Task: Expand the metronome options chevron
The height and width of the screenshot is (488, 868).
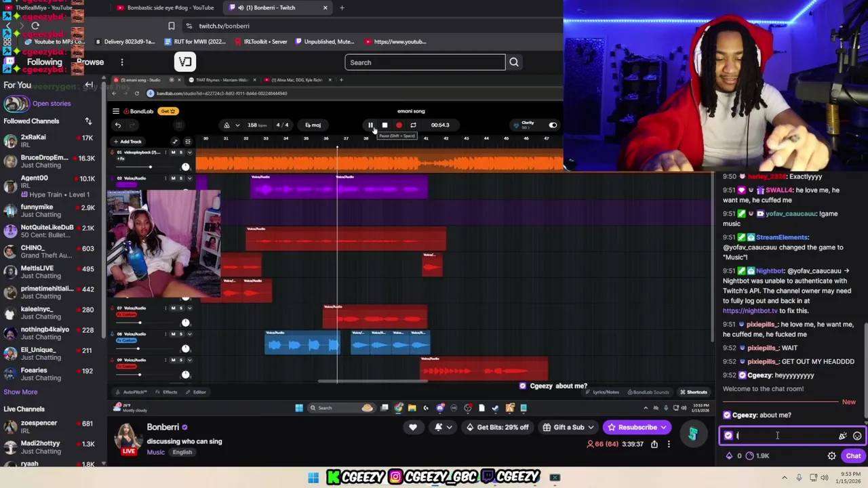Action: (237, 125)
